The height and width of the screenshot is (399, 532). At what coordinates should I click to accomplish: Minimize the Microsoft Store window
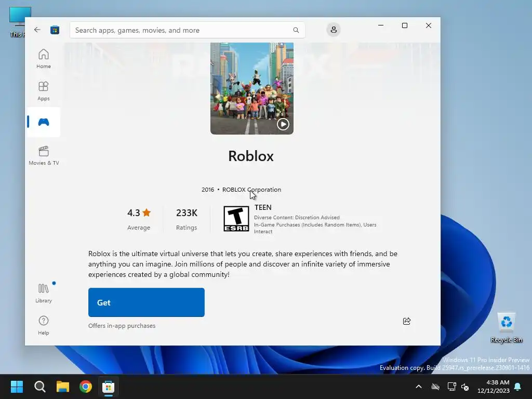click(x=381, y=25)
